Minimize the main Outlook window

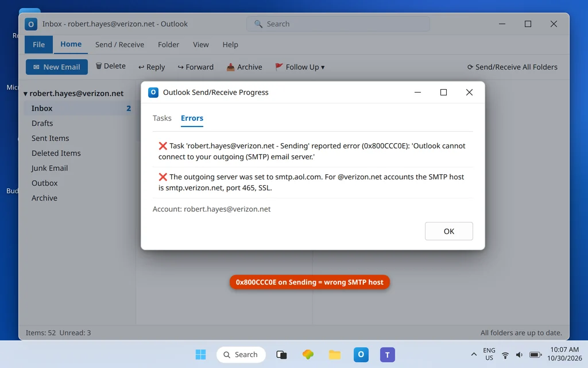(x=502, y=24)
